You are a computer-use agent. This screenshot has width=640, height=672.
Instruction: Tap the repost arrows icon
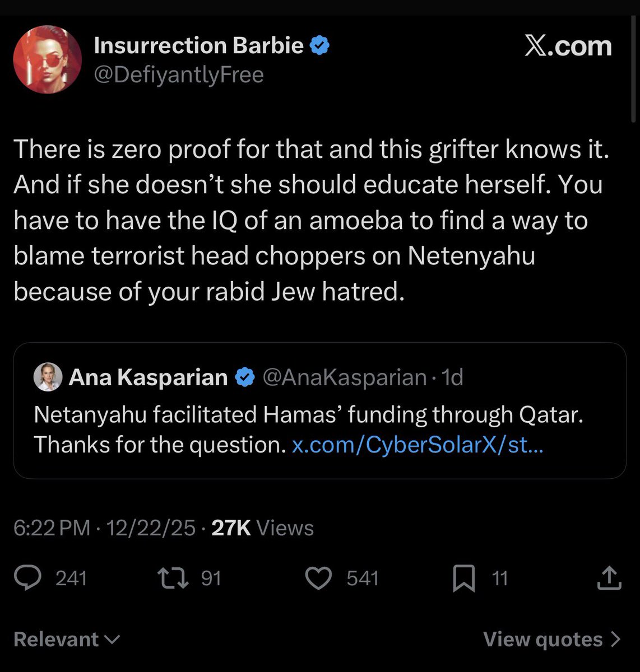point(173,578)
